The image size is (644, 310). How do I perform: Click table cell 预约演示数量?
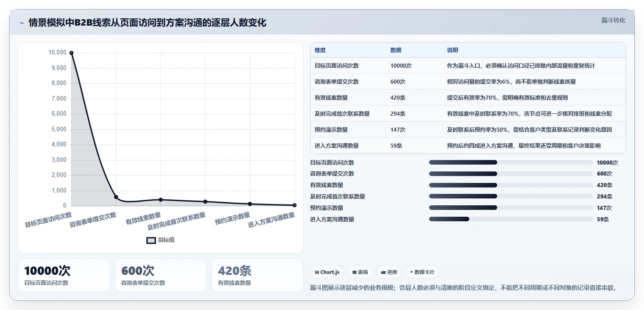coord(331,130)
